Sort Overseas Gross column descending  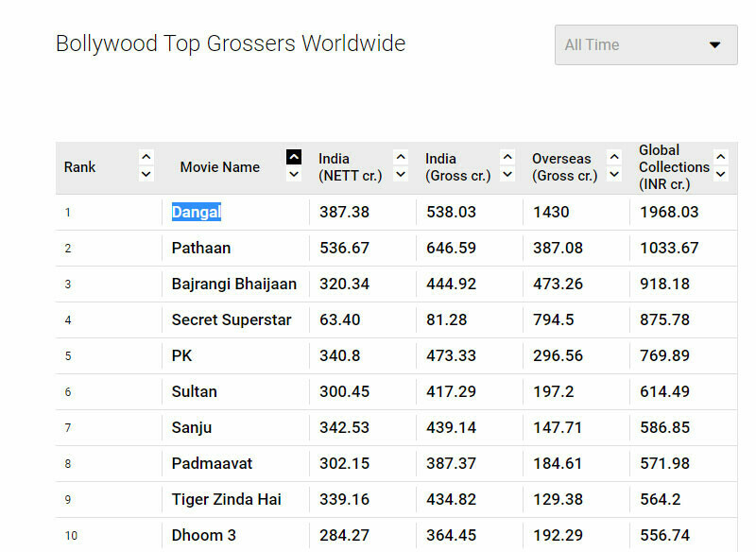tap(614, 175)
